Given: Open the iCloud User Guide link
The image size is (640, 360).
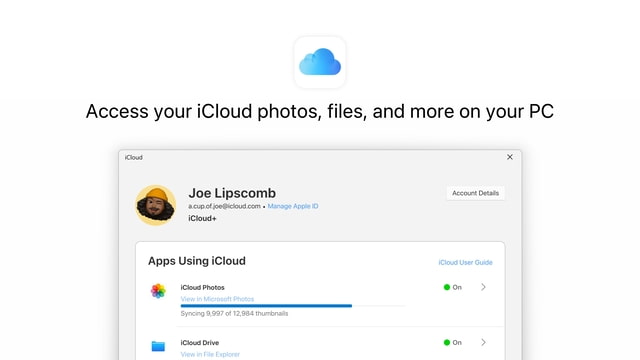Looking at the screenshot, I should [x=465, y=262].
